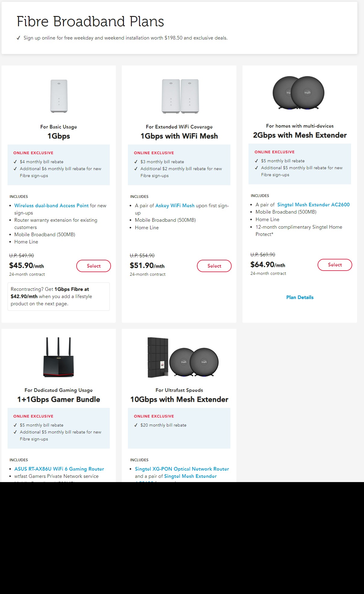Click the 10Gbps with Mesh Extender heading
Image resolution: width=364 pixels, height=594 pixels.
tap(179, 399)
